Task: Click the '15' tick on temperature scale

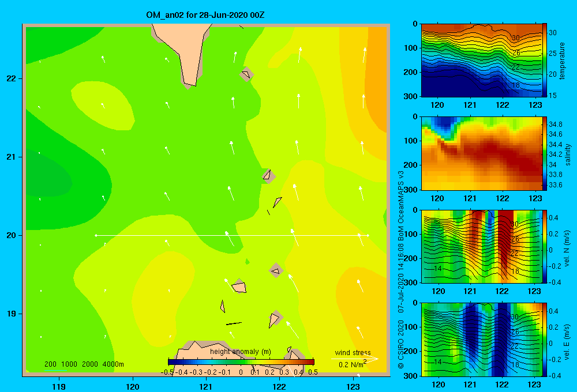Action: pos(553,96)
